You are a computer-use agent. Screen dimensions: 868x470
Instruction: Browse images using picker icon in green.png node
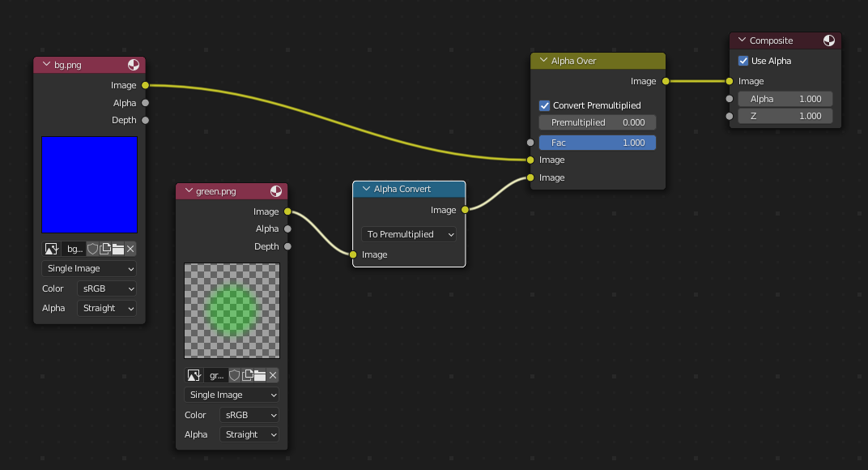194,375
